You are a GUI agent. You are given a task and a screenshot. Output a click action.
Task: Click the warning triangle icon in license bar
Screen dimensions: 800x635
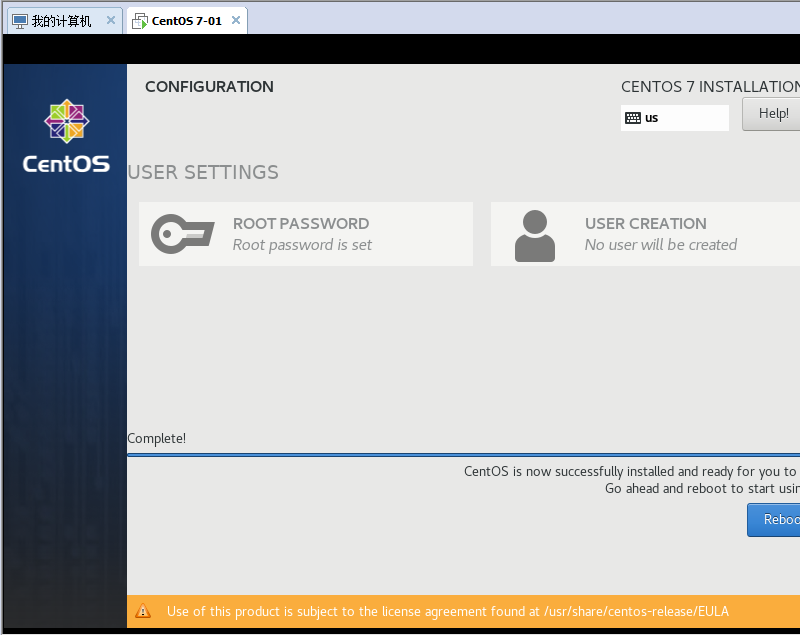click(x=143, y=611)
